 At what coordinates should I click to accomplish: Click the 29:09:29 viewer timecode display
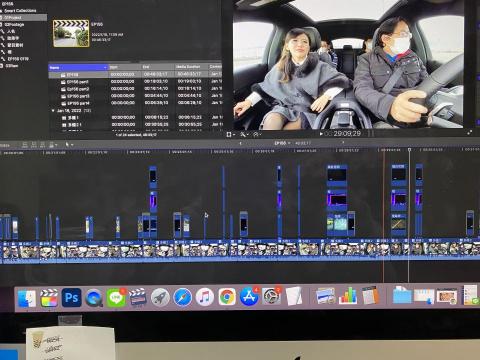347,134
